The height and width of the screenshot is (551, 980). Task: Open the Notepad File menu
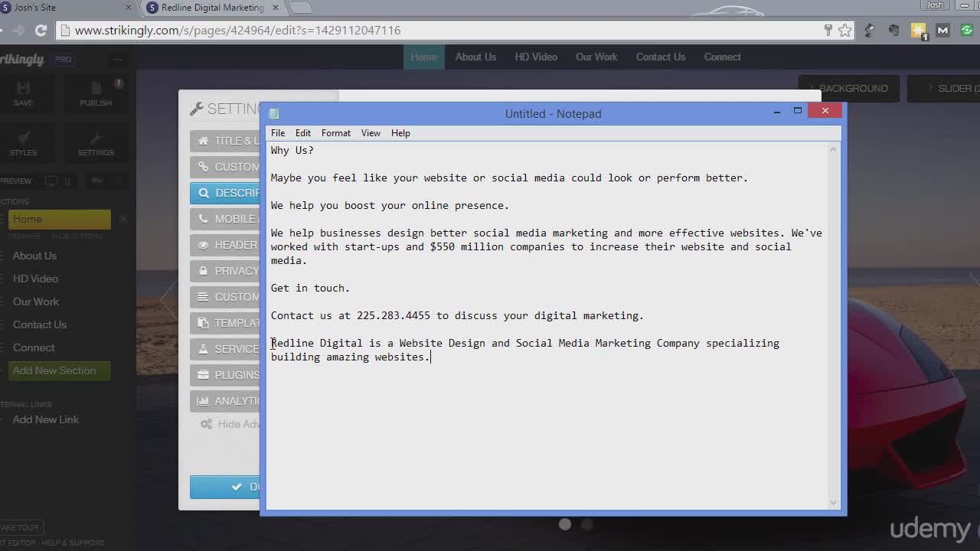[x=278, y=133]
